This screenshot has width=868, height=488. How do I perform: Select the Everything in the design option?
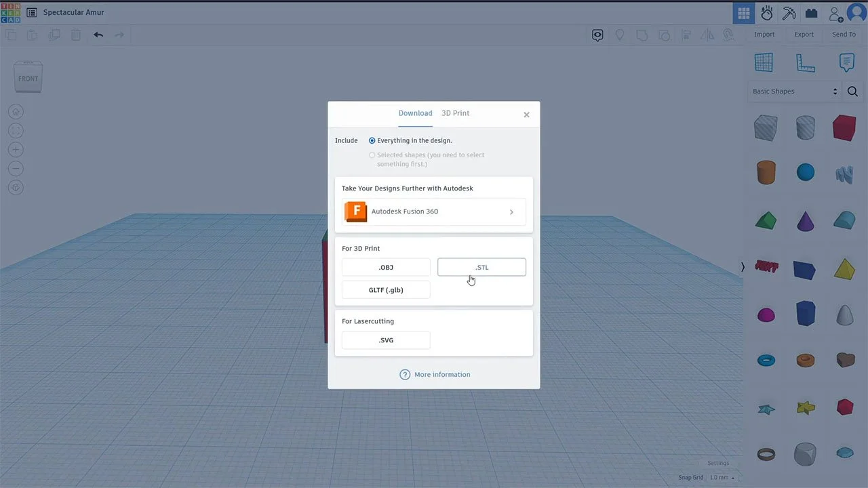pyautogui.click(x=372, y=140)
